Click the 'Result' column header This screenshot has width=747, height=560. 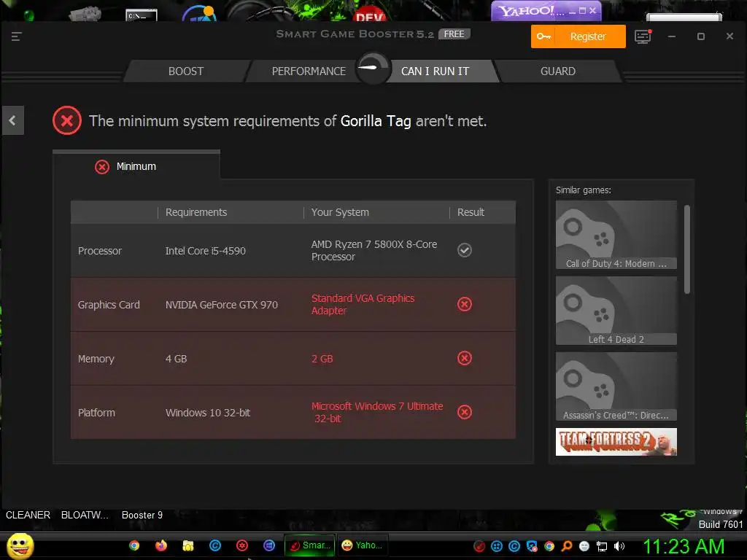pyautogui.click(x=471, y=212)
